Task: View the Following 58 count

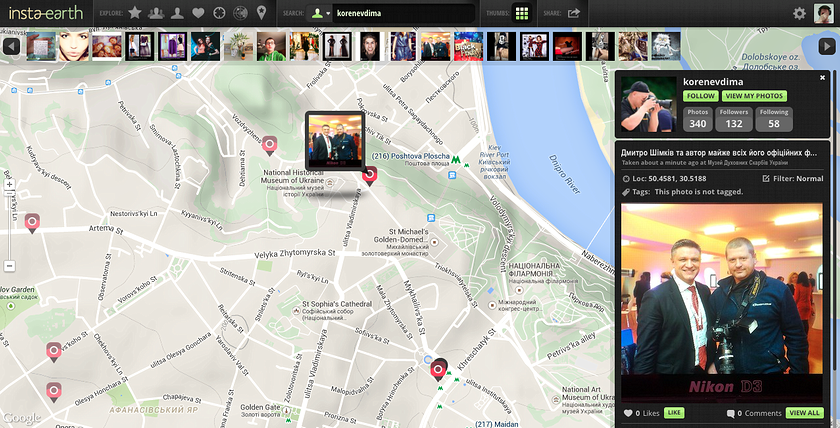Action: point(774,119)
